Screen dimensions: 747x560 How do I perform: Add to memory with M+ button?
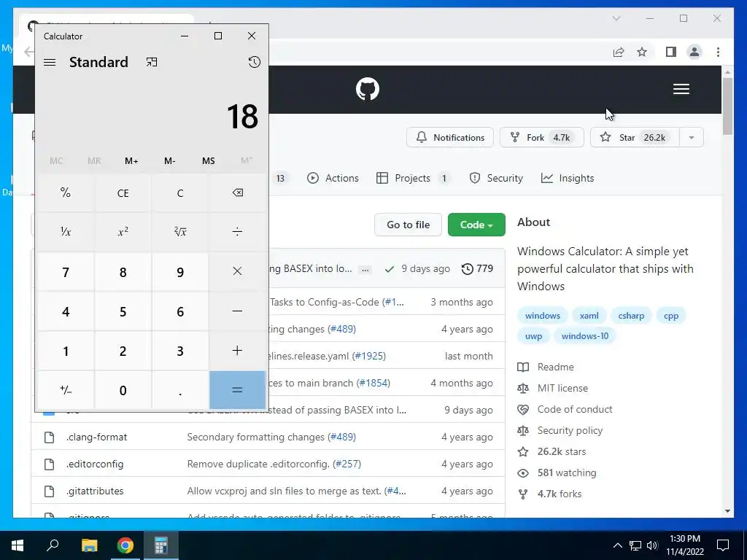click(x=131, y=161)
